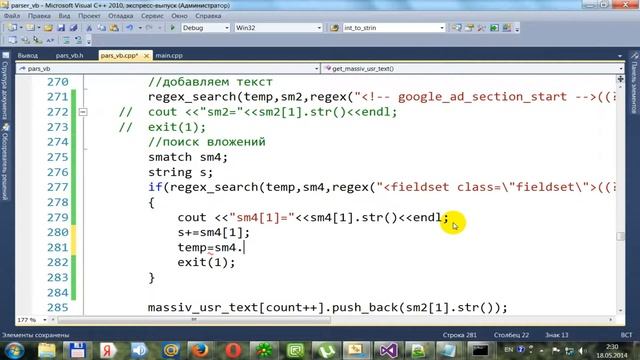This screenshot has height=360, width=640.
Task: Click the Add New Item toolbar icon
Action: pyautogui.click(x=30, y=28)
